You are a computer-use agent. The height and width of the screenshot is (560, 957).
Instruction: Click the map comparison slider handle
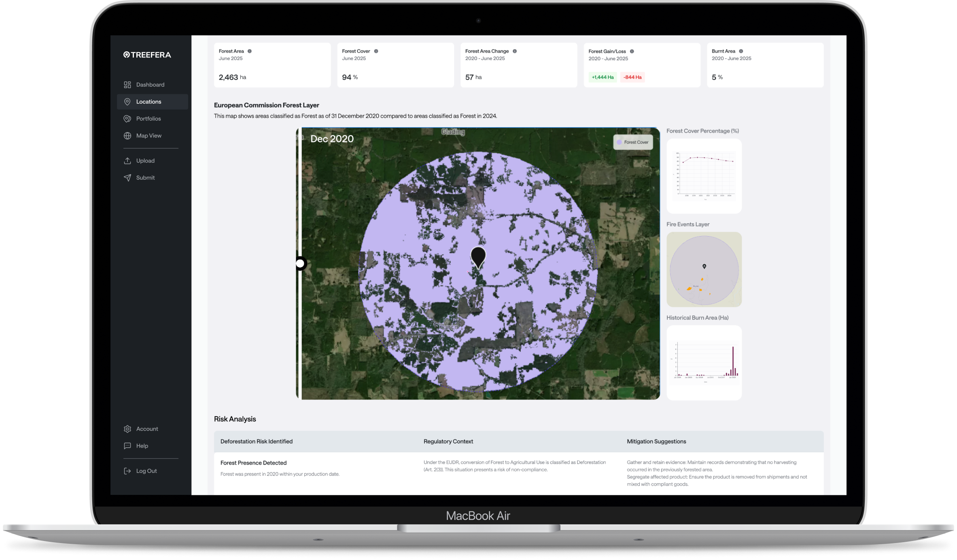(300, 264)
